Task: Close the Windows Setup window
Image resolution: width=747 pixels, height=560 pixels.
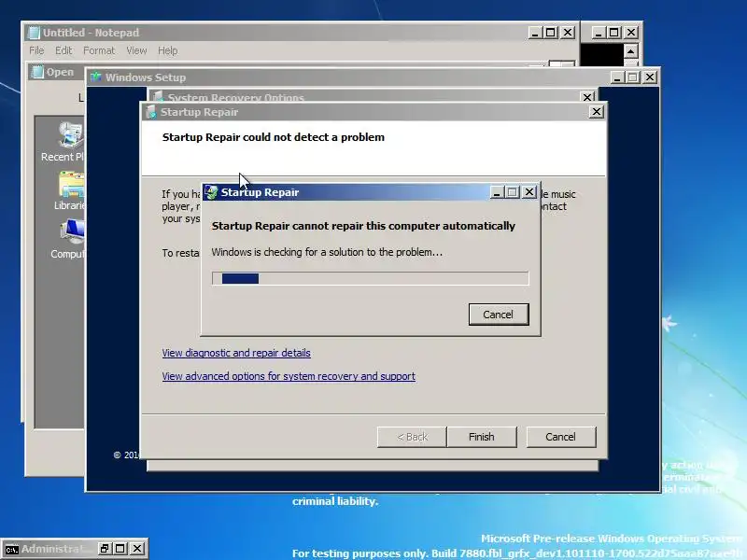Action: (650, 77)
